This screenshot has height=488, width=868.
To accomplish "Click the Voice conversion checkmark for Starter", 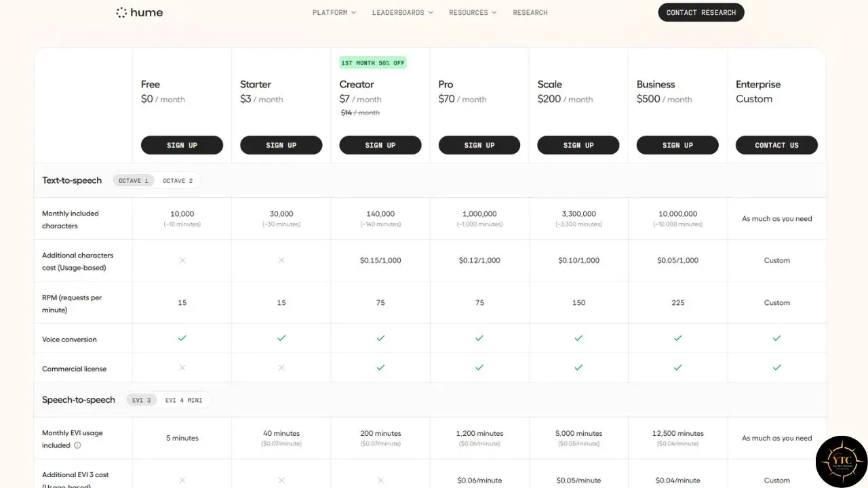I will (x=281, y=338).
